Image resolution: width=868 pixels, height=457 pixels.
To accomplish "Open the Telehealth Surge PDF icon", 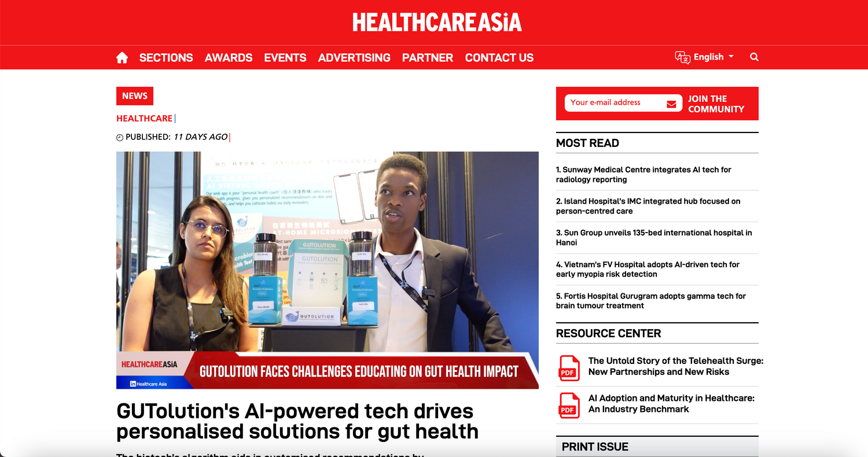I will [x=569, y=367].
